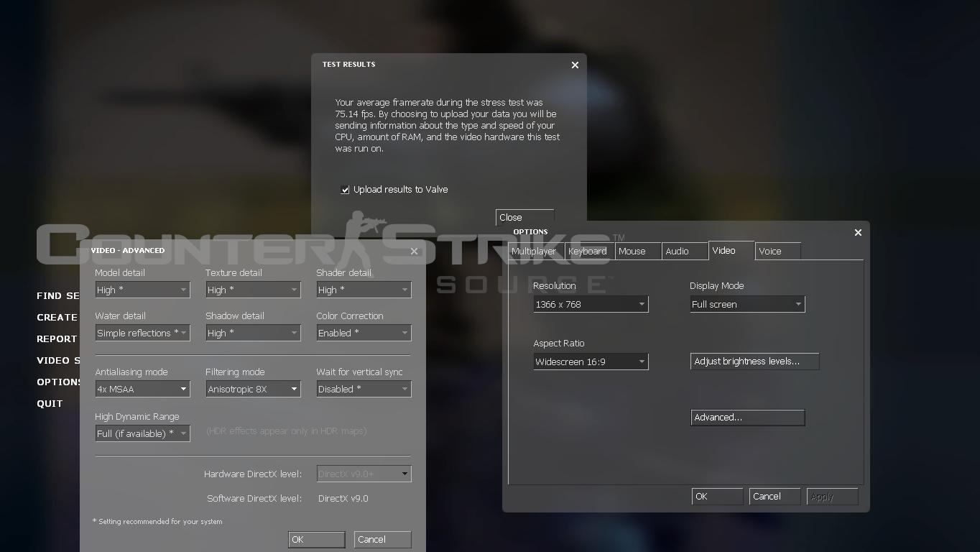Screen dimensions: 980x552
Task: Select VIDEO S... main menu item
Action: tap(58, 360)
